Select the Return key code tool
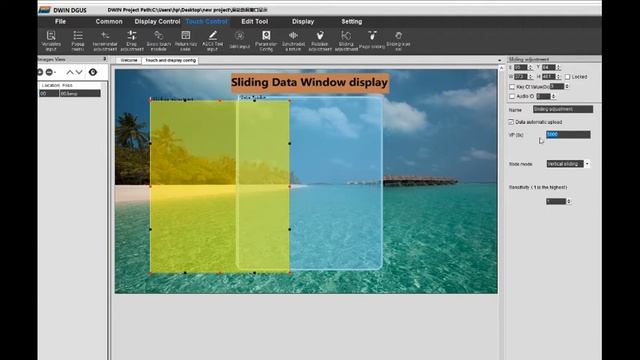 [x=186, y=40]
